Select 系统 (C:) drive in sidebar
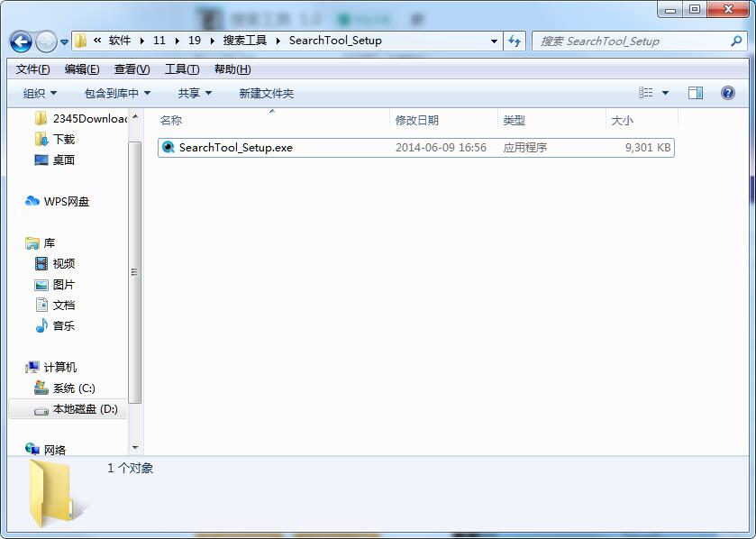This screenshot has width=756, height=539. click(x=72, y=388)
